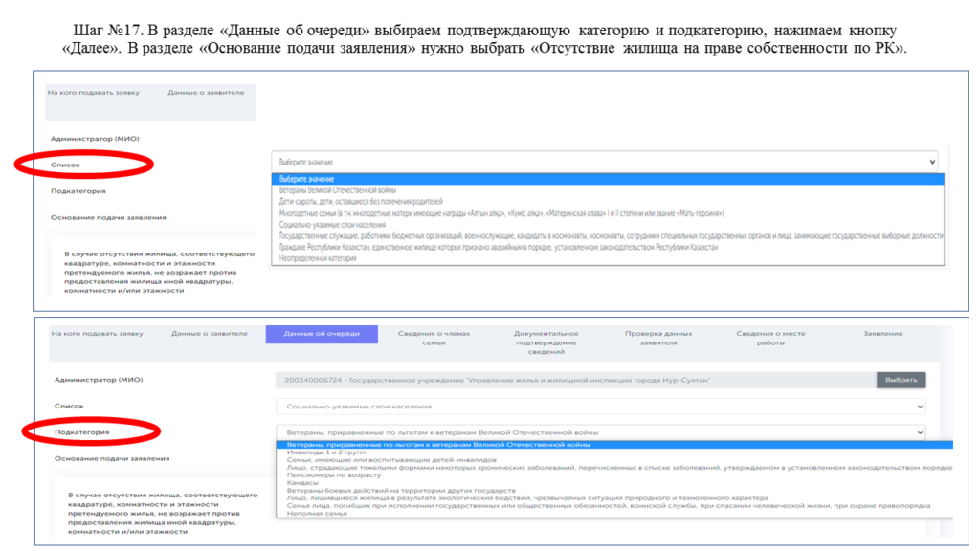The width and height of the screenshot is (980, 551).
Task: Choose the 'Неопределенная категория' option
Action: (x=317, y=258)
